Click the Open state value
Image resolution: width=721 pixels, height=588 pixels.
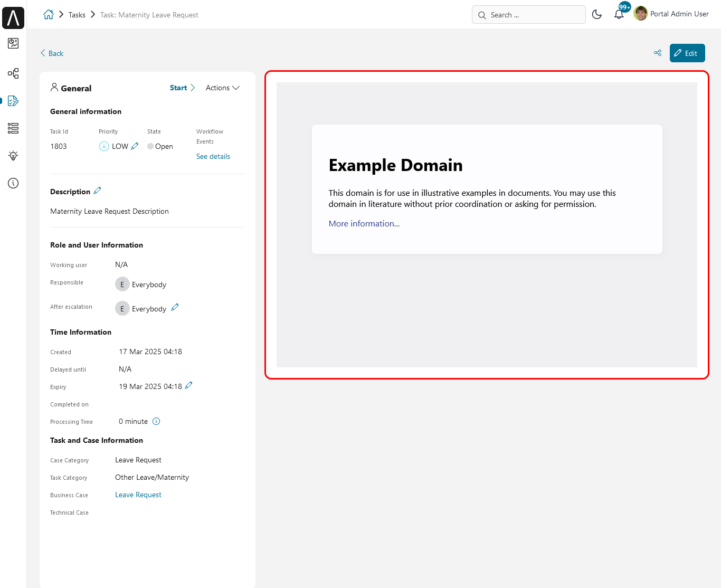tap(164, 146)
